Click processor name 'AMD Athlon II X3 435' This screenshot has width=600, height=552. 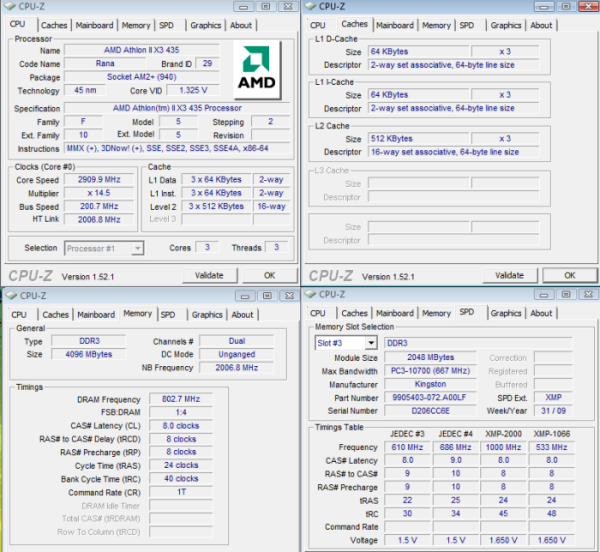(x=142, y=50)
